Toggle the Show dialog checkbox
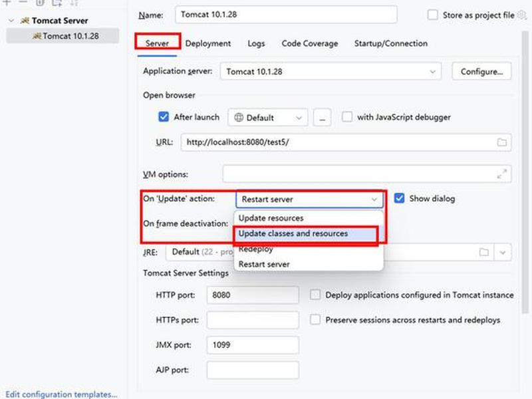The height and width of the screenshot is (399, 532). point(400,198)
